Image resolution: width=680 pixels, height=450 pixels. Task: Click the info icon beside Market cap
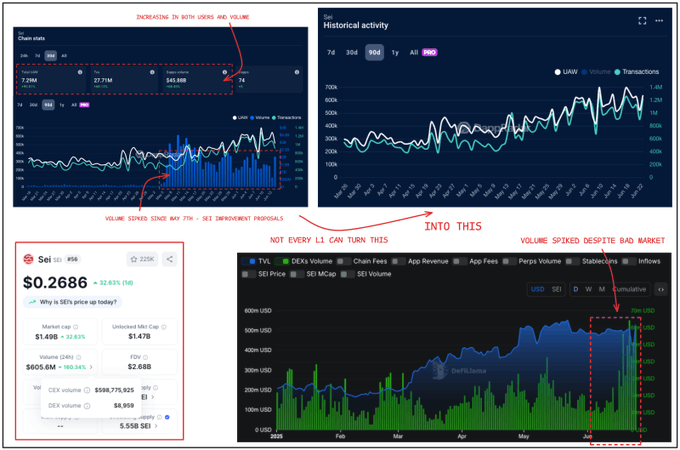pos(76,327)
